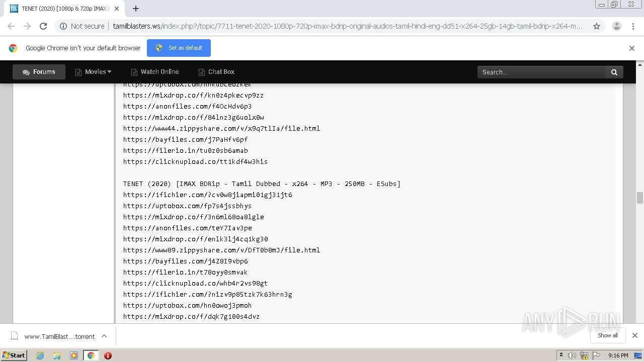This screenshot has width=644, height=362.
Task: Select the TENET (2020) browser tab
Action: (x=65, y=9)
